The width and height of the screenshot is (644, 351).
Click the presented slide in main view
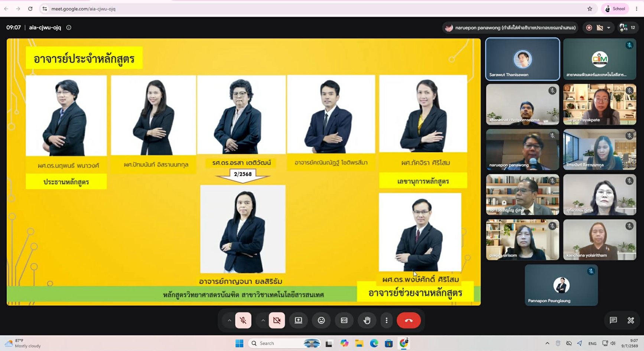tap(244, 172)
